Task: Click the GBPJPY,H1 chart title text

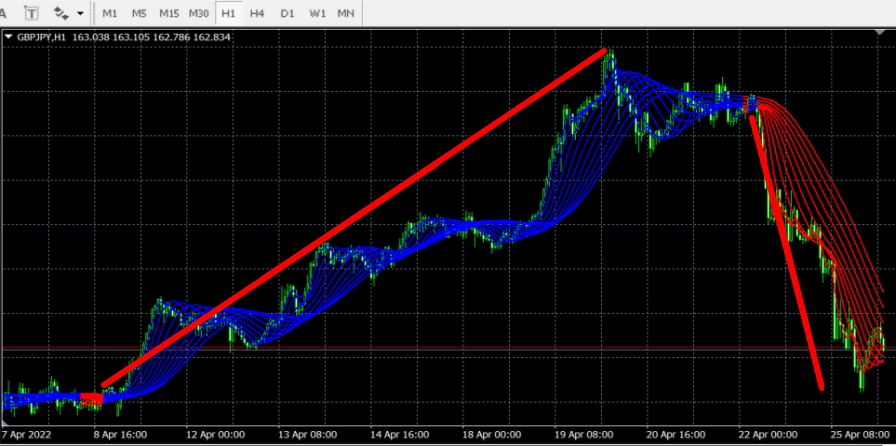Action: (x=42, y=37)
